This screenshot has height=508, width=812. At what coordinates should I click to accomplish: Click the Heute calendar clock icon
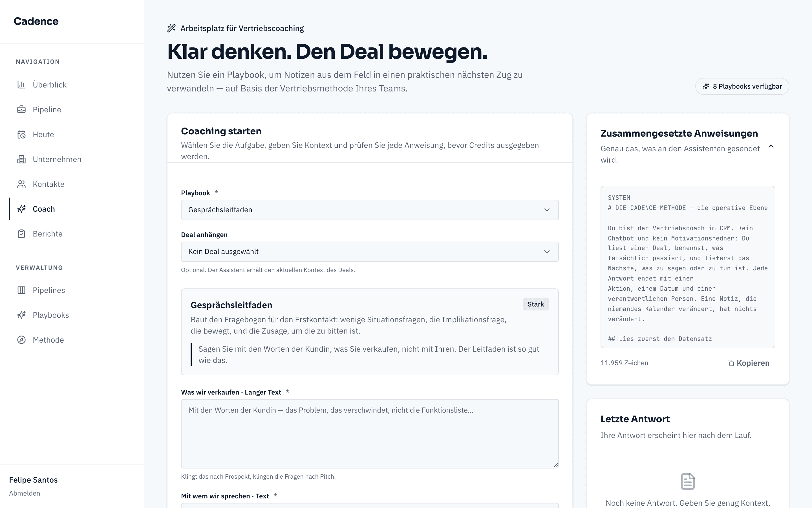[x=21, y=134]
